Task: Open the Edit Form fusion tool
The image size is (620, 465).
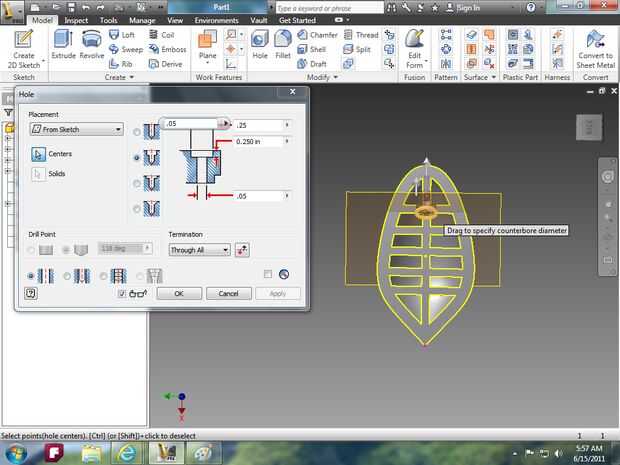Action: pyautogui.click(x=414, y=49)
